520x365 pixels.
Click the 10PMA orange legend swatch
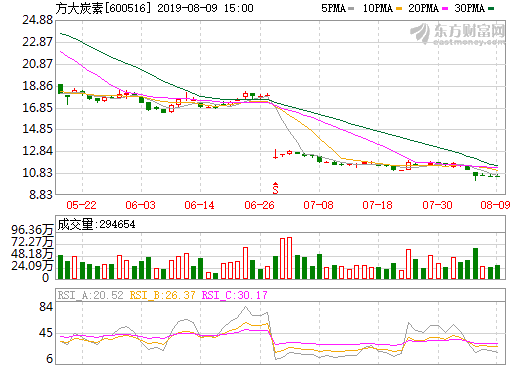[399, 9]
